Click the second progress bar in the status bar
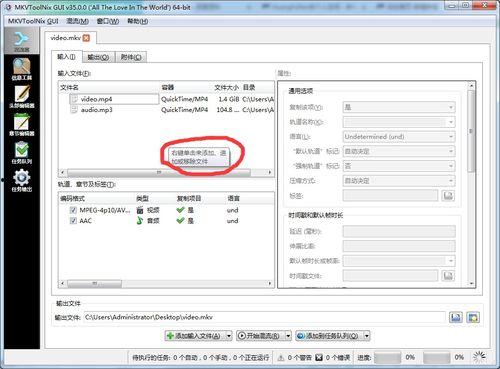This screenshot has width=500, height=369. coord(436,358)
